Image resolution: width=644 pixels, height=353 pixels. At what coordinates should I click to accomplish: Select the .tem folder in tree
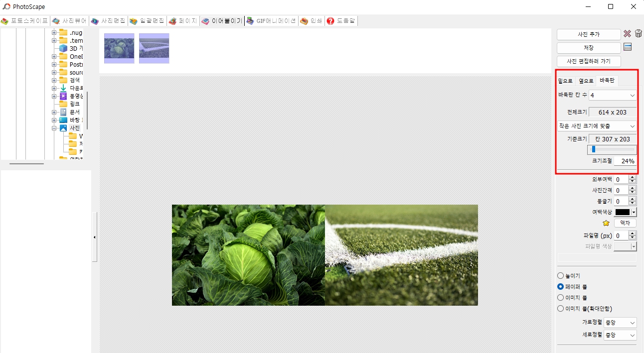click(71, 40)
